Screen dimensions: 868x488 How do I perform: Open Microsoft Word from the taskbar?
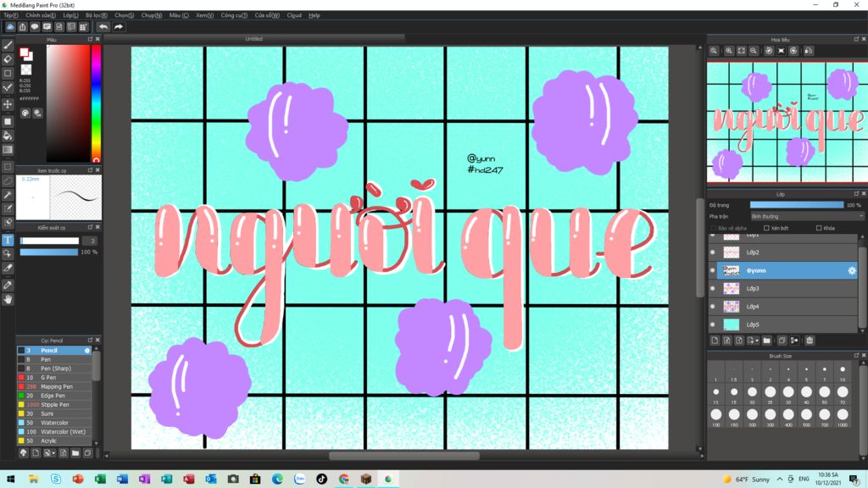coord(122,480)
